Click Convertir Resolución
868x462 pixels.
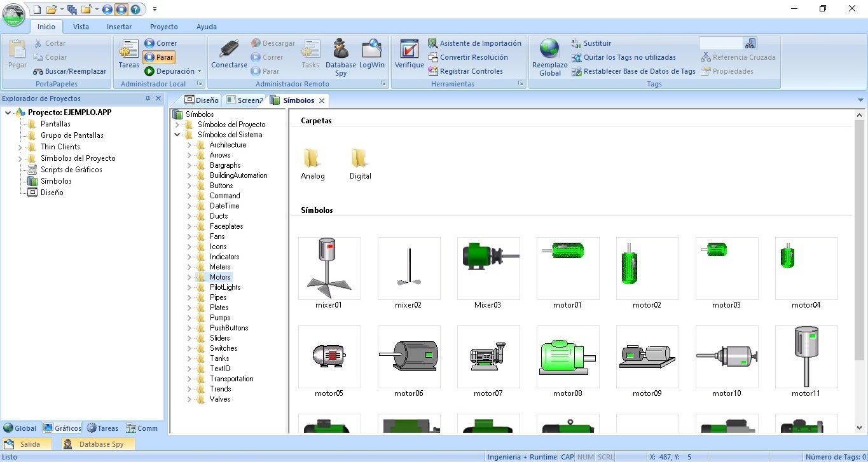(468, 57)
